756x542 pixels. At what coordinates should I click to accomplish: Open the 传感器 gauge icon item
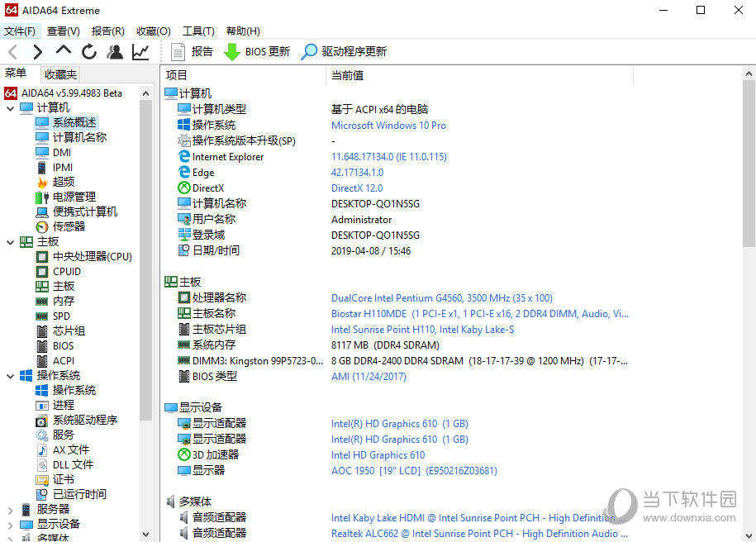[x=61, y=226]
